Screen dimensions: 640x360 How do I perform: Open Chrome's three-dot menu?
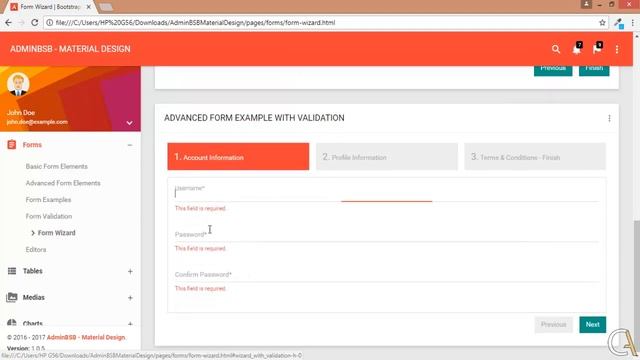click(633, 23)
